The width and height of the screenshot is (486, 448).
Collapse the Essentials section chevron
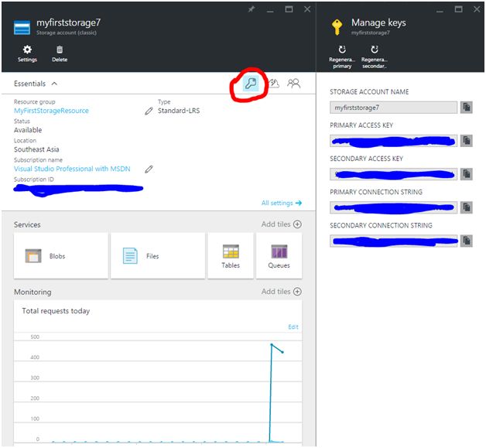coord(54,84)
